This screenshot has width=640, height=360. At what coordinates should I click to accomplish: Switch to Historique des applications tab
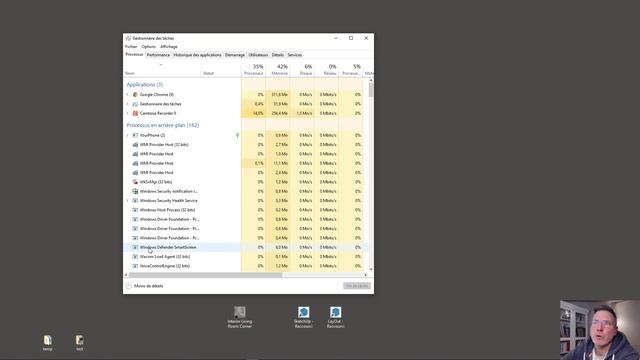click(x=197, y=55)
